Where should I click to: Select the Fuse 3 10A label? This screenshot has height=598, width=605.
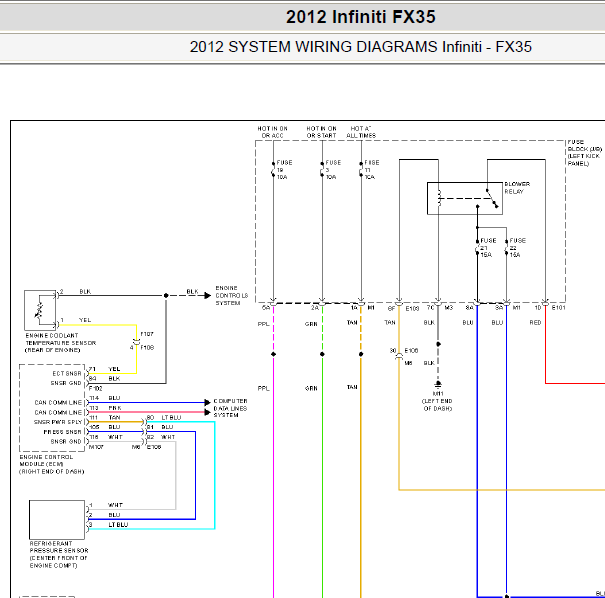pos(333,170)
